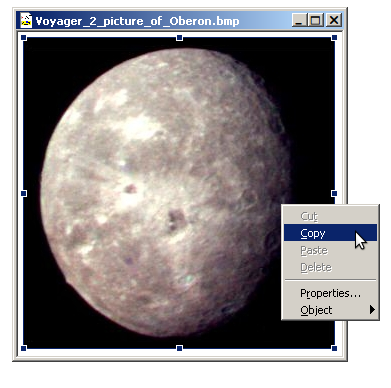This screenshot has width=391, height=388.
Task: Open the Object submenu entry
Action: [330, 310]
